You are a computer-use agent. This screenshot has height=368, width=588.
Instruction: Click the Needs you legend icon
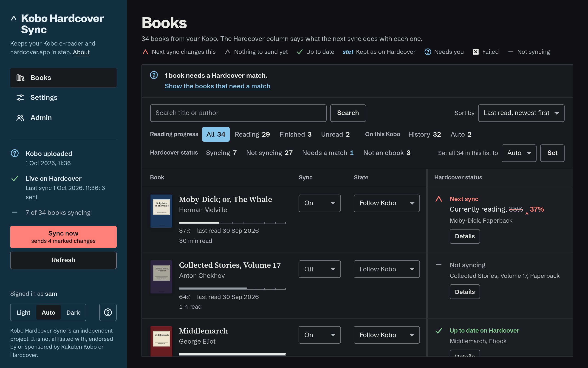[x=428, y=52]
